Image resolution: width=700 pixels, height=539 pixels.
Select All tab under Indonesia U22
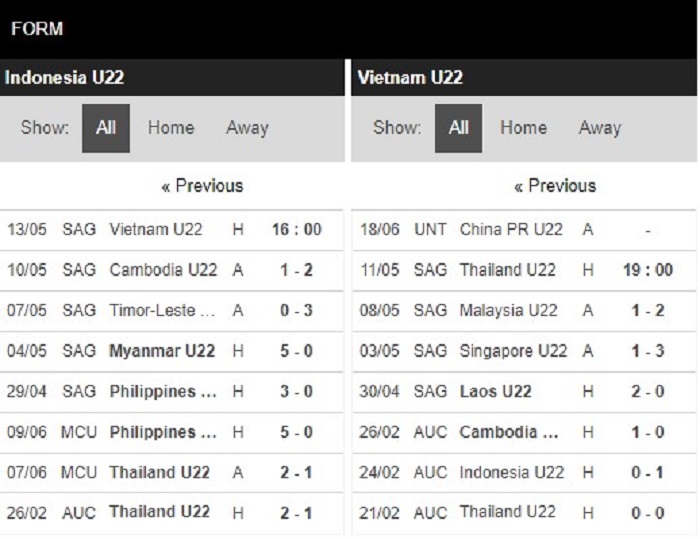[x=106, y=128]
